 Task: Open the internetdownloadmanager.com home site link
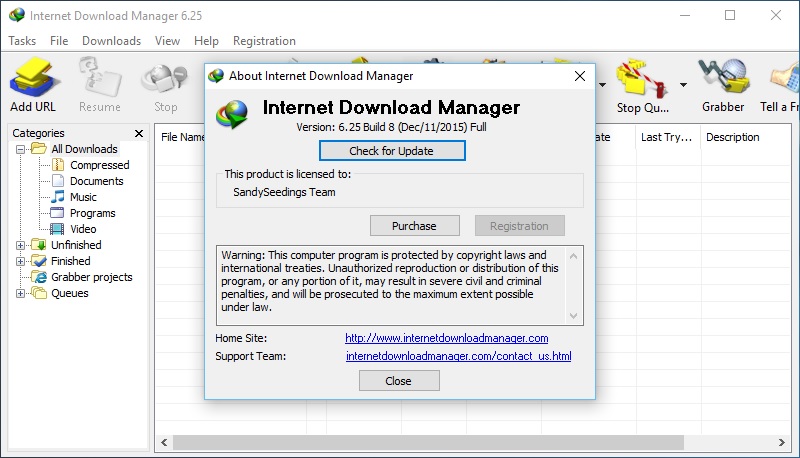pos(446,338)
